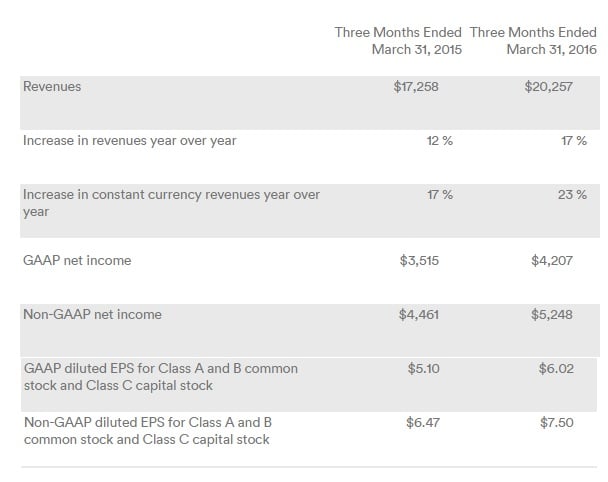
Task: Click the $4,207 GAAP net income value
Action: [x=552, y=261]
